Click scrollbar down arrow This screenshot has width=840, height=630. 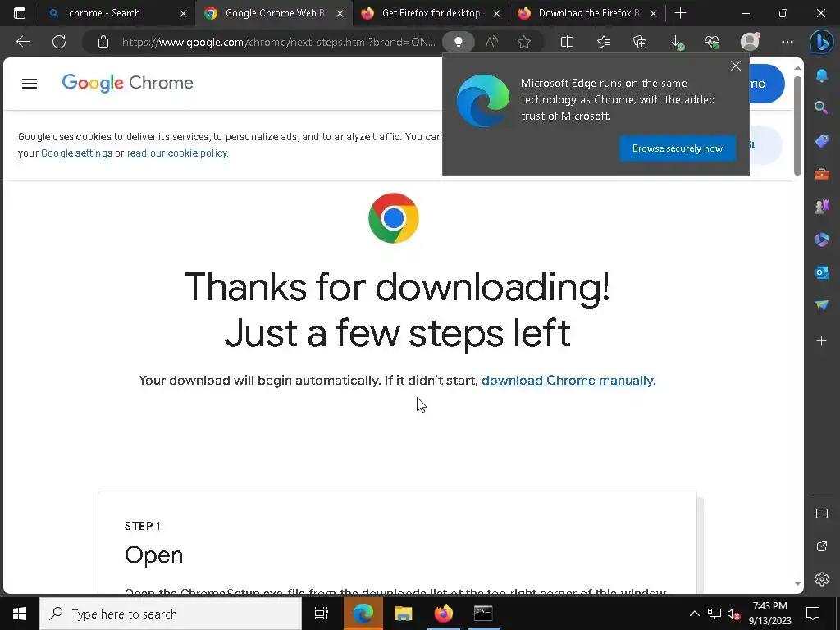pyautogui.click(x=797, y=583)
